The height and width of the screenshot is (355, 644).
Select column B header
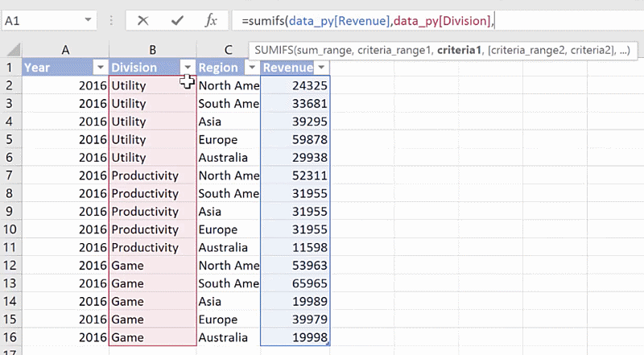pyautogui.click(x=152, y=51)
